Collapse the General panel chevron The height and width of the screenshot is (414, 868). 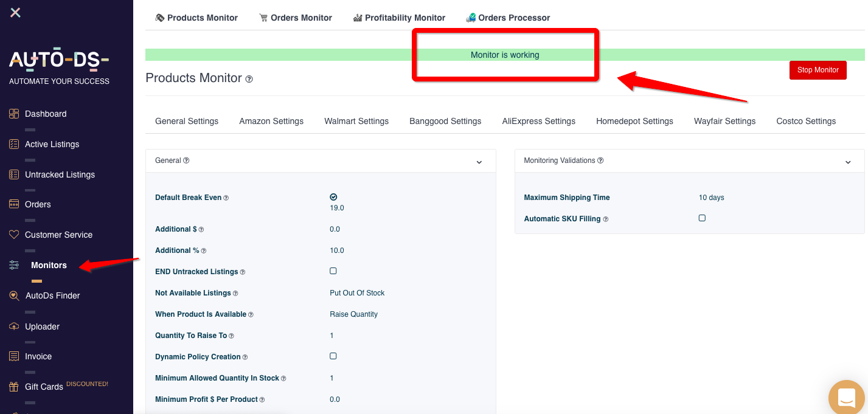tap(479, 162)
